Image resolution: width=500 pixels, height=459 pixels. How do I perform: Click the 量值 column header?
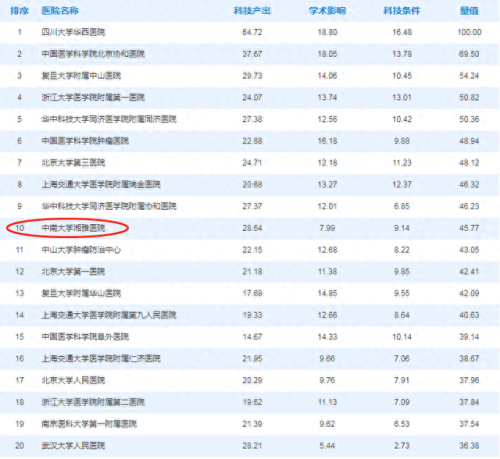tap(469, 11)
